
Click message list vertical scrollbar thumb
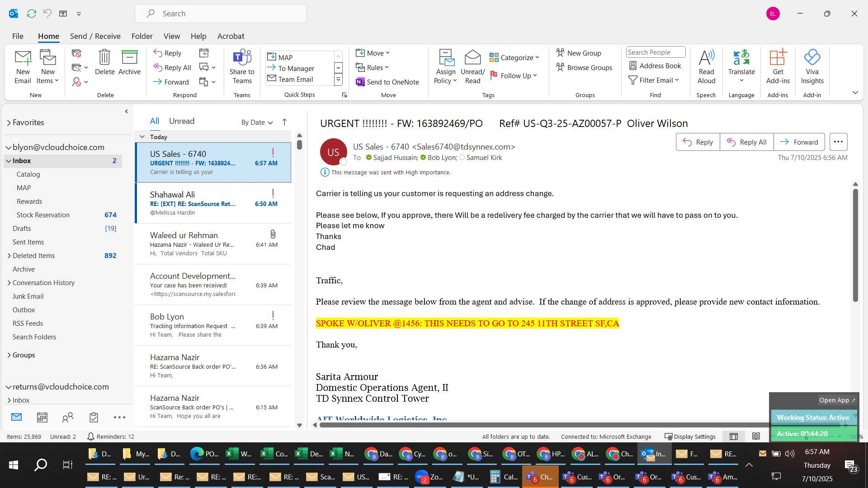pyautogui.click(x=299, y=145)
